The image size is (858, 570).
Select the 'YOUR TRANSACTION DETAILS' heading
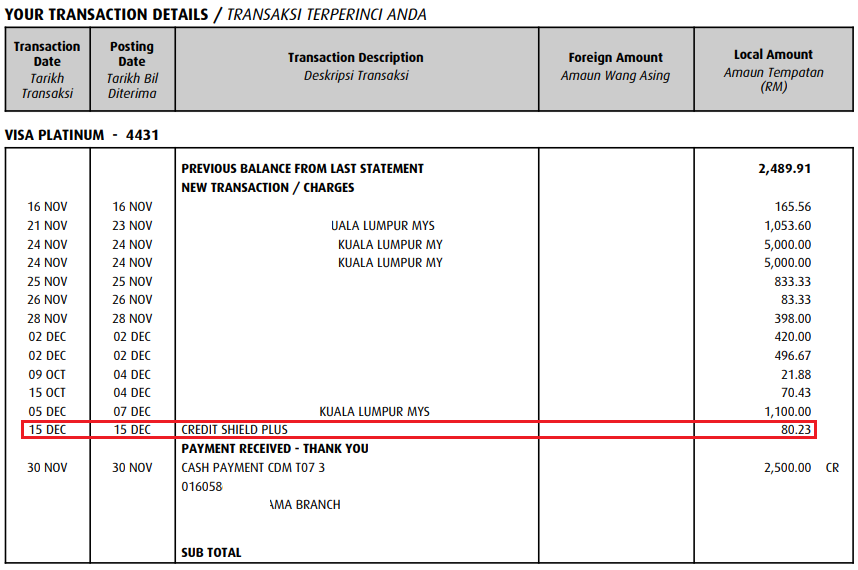click(x=106, y=14)
